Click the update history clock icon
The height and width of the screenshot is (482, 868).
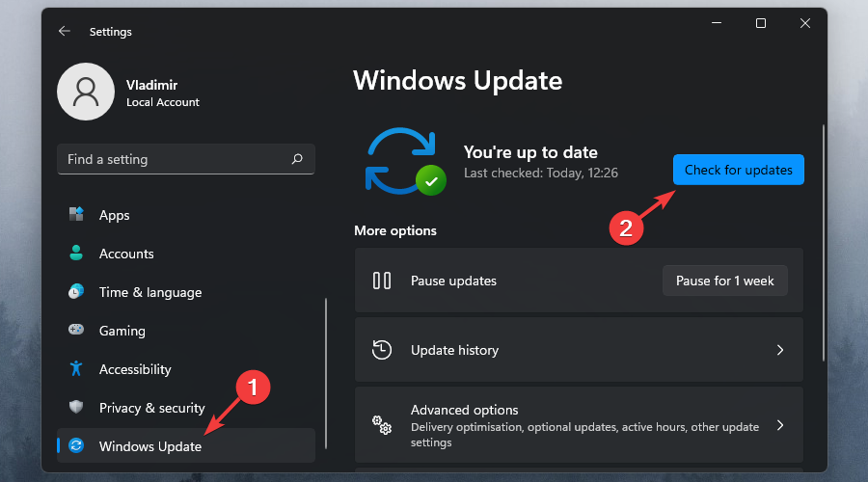381,351
